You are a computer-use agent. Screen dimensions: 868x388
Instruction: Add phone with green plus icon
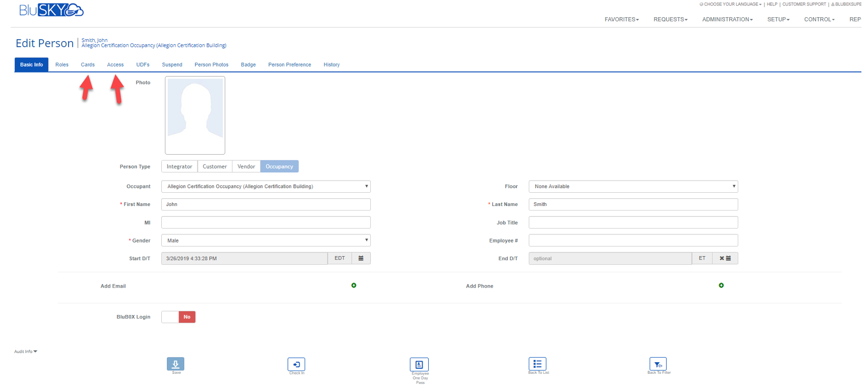coord(721,286)
